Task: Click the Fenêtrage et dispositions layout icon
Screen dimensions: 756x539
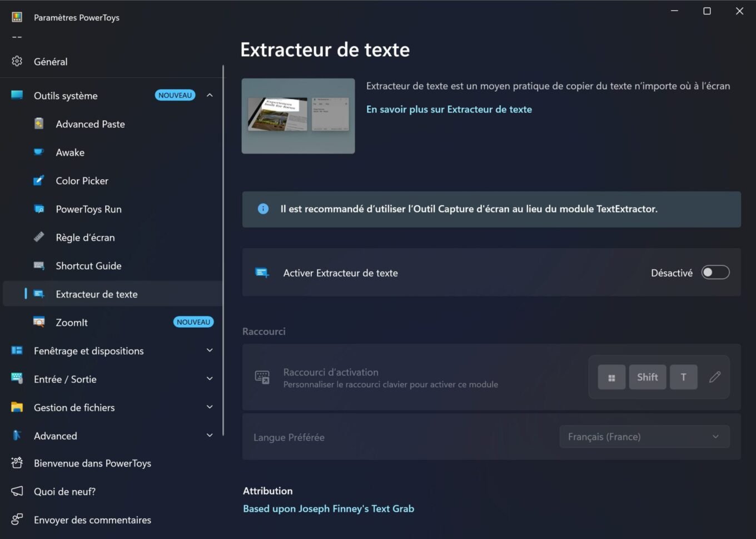Action: (x=17, y=350)
